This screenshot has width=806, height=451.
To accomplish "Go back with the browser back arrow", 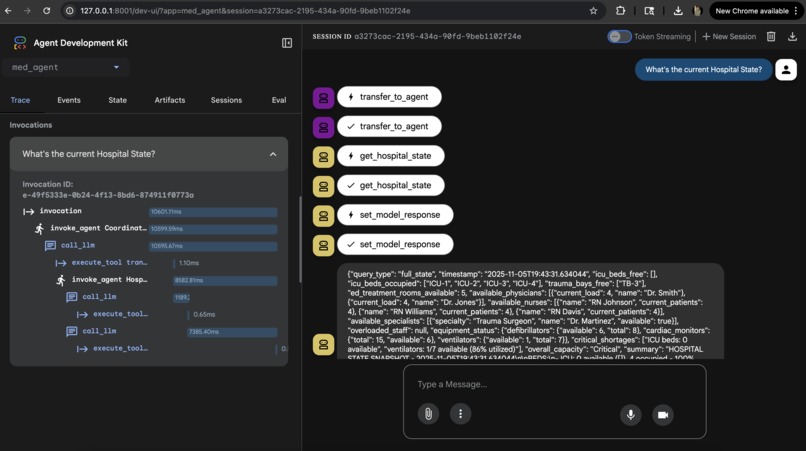I will 8,10.
